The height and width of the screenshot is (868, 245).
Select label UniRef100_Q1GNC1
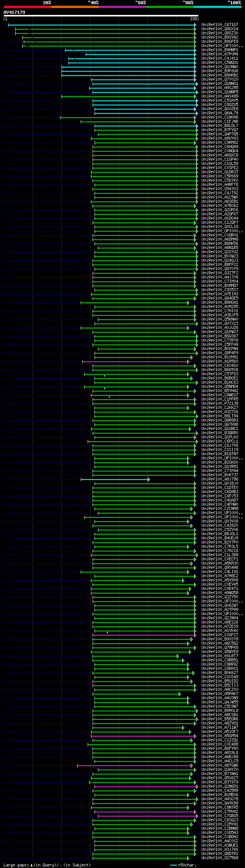point(219,429)
